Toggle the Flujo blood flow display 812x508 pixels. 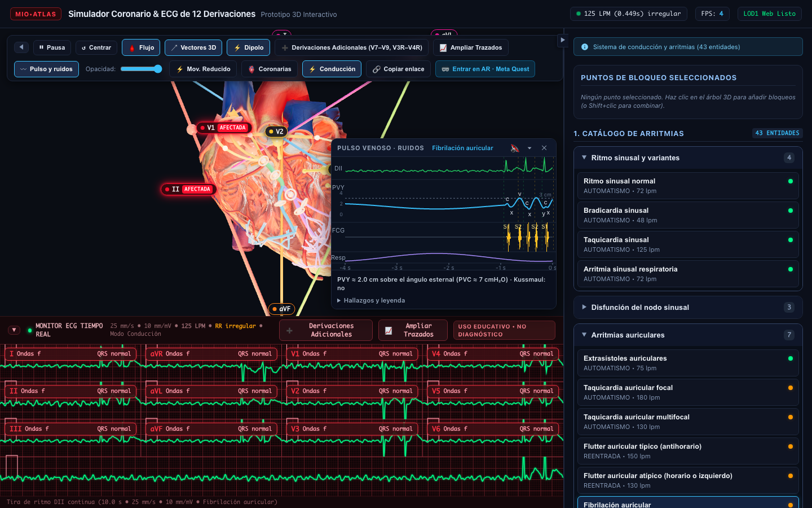tap(141, 47)
